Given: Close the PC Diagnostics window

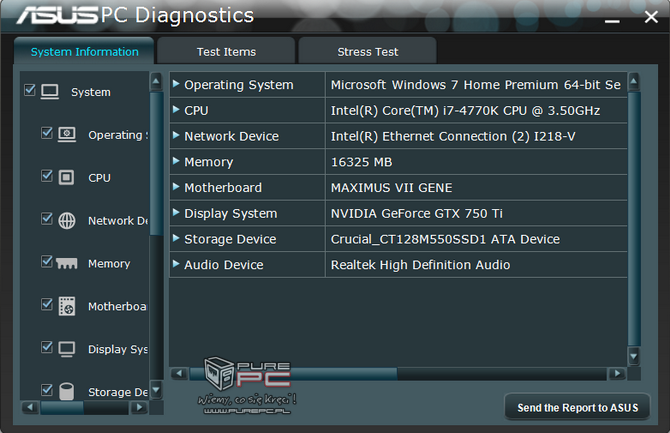Looking at the screenshot, I should (x=651, y=17).
